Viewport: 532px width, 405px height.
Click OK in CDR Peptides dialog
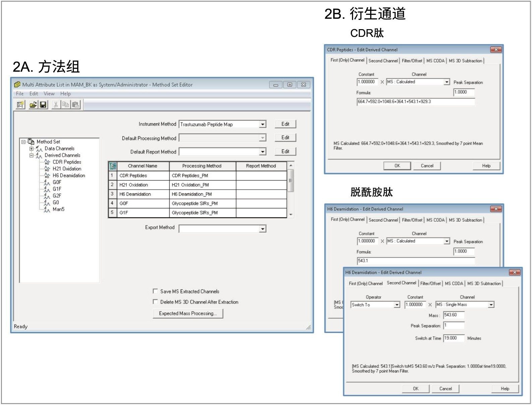397,166
